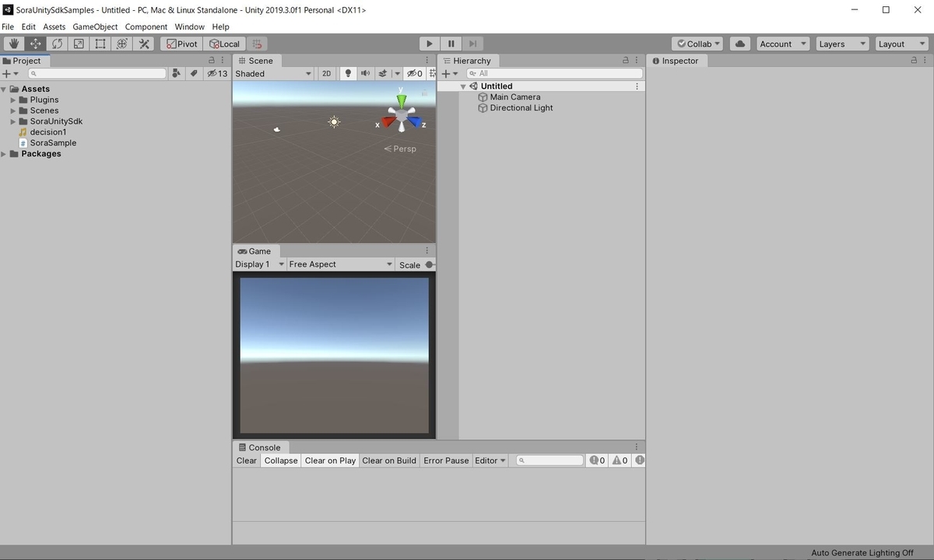
Task: Select SoraSample asset
Action: [47, 143]
